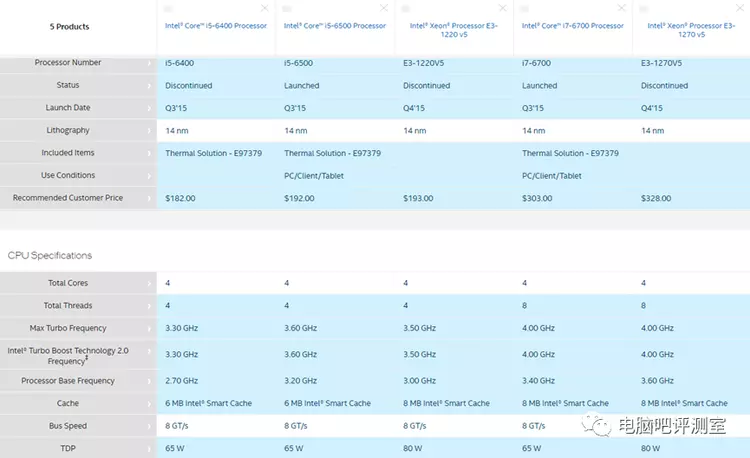The width and height of the screenshot is (750, 458).
Task: Expand the Processor Number row chevron
Action: coord(149,63)
